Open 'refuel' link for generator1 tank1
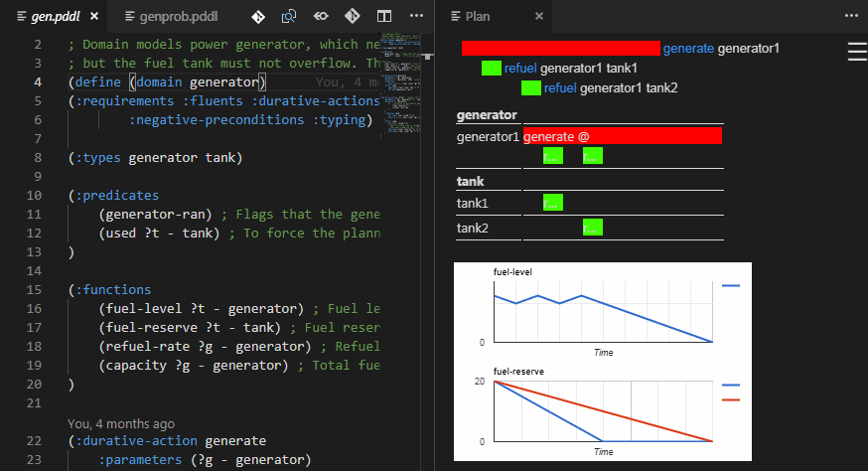The image size is (868, 471). [x=519, y=69]
